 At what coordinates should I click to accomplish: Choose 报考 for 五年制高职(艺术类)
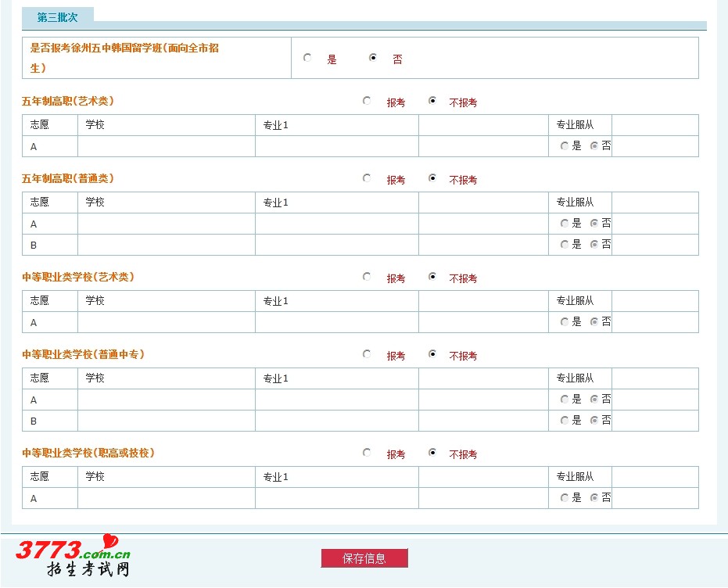(367, 101)
